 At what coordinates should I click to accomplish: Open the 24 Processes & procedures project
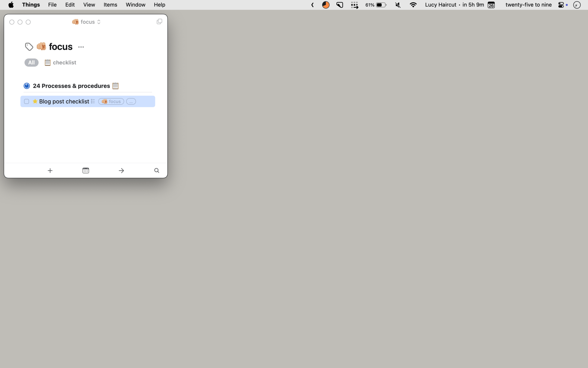(71, 86)
